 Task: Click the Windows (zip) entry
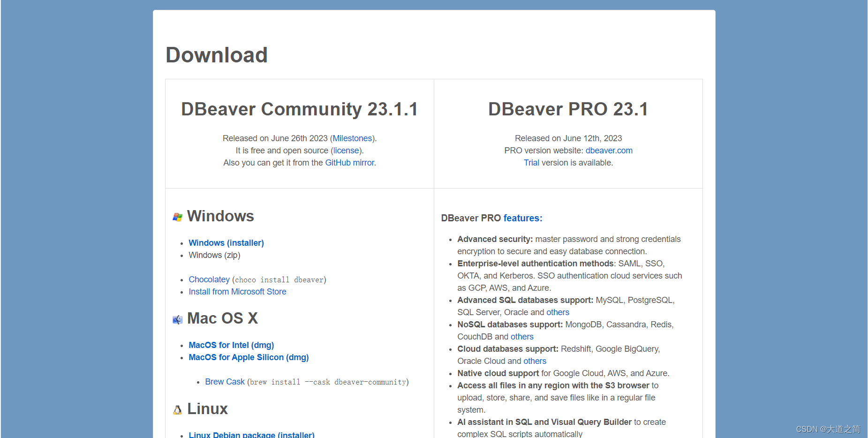tap(214, 255)
